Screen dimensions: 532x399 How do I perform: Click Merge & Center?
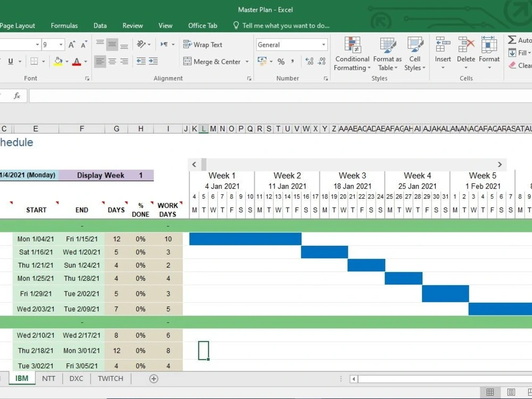click(212, 61)
